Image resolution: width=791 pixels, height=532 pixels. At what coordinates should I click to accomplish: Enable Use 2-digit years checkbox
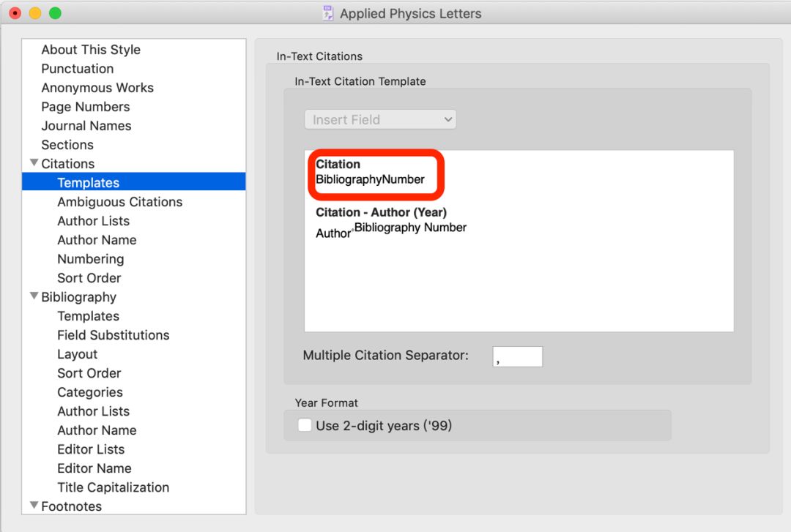[x=305, y=425]
